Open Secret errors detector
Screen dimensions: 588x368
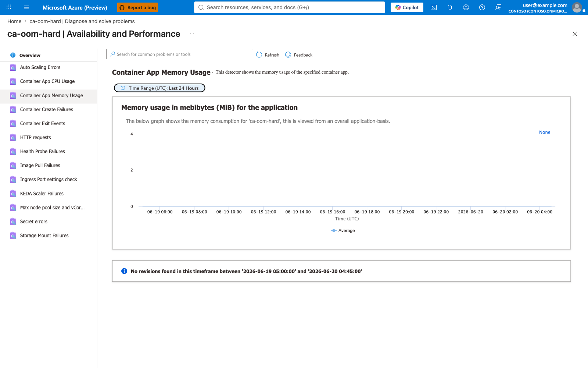(49, 221)
